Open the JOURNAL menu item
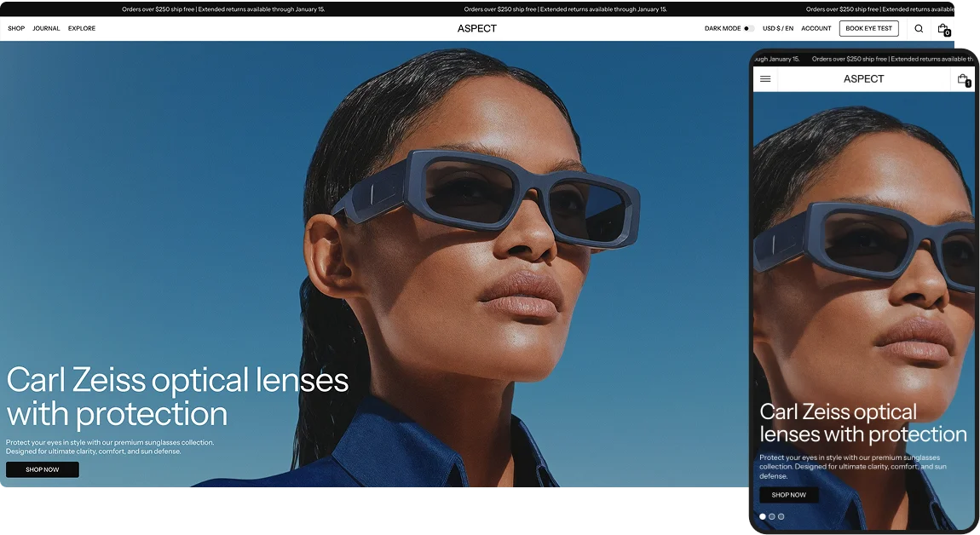This screenshot has width=980, height=535. tap(46, 28)
